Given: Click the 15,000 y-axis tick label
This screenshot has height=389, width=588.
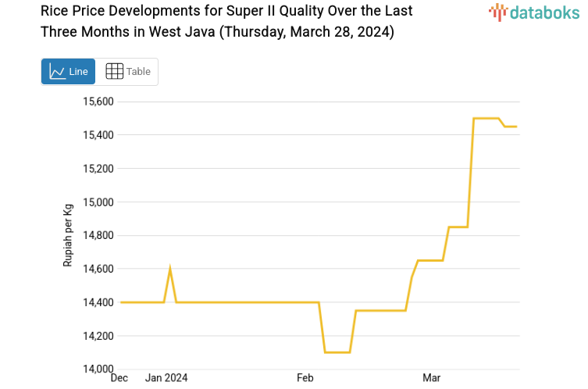Looking at the screenshot, I should coord(98,202).
